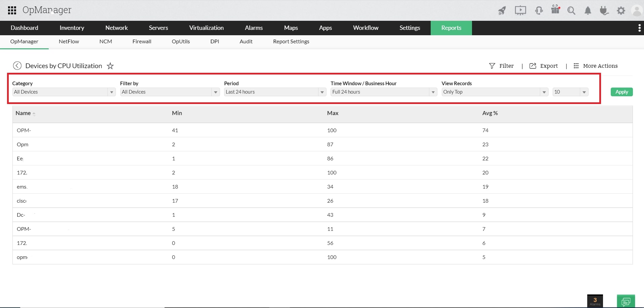644x308 pixels.
Task: Open the settings gear icon
Action: (x=621, y=10)
